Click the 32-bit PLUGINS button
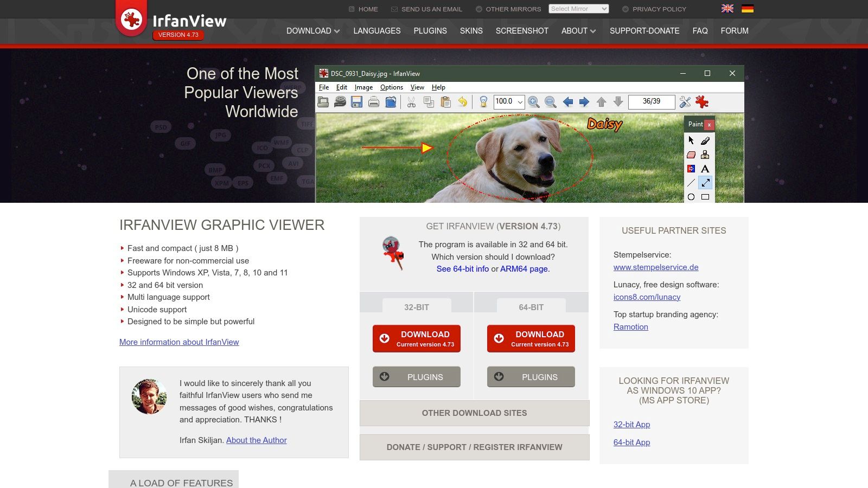868x488 pixels. point(416,377)
